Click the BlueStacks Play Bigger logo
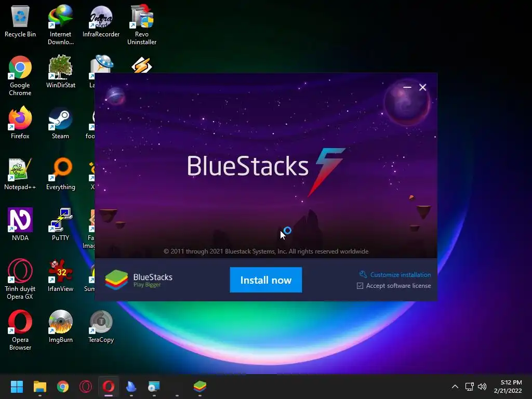The height and width of the screenshot is (399, 532). pos(139,280)
